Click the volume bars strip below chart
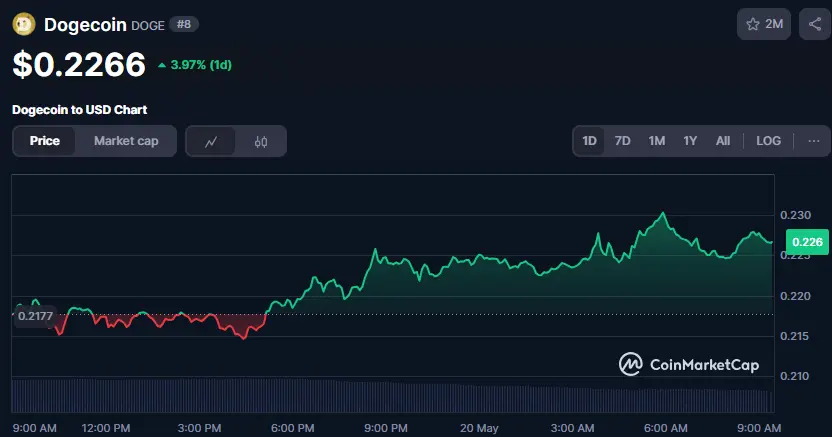 click(393, 396)
